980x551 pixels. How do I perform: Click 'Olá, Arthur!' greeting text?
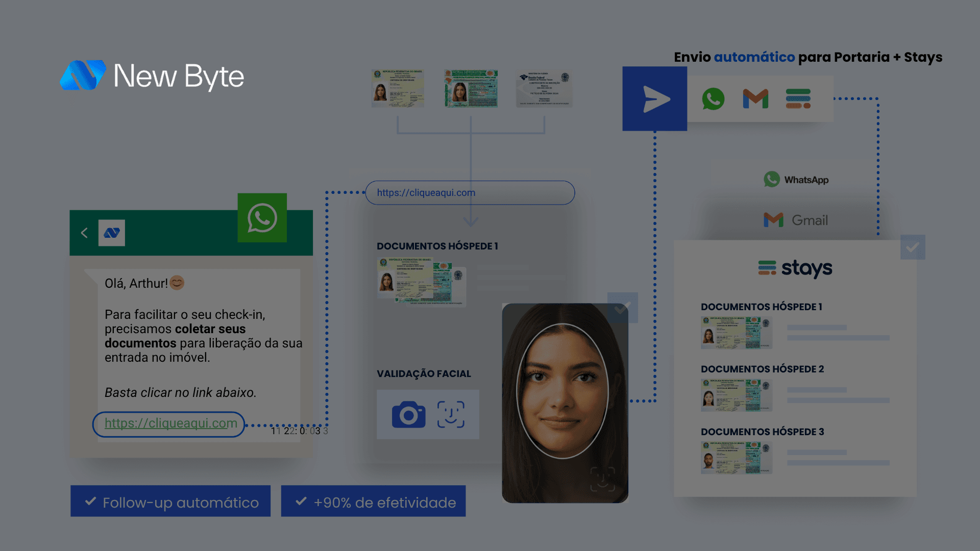[x=136, y=284]
